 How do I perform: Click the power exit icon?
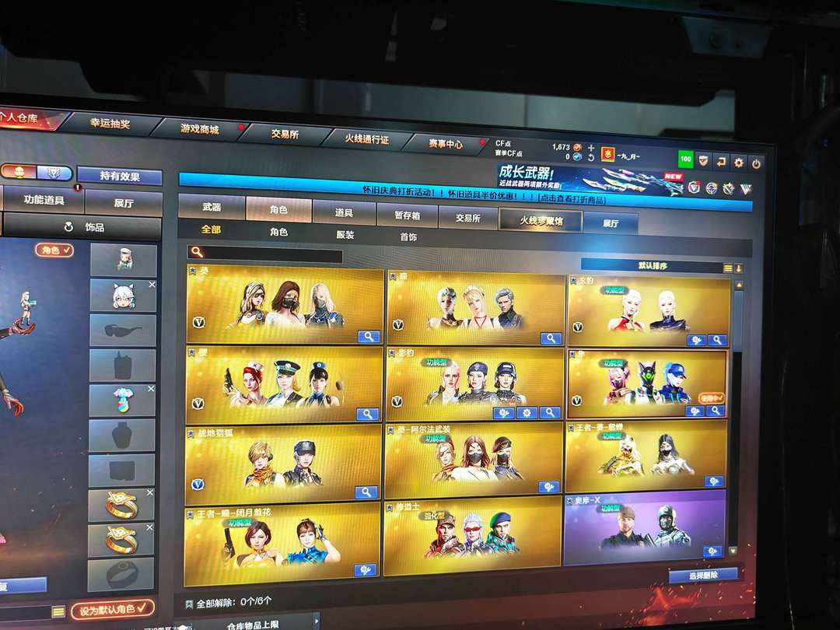click(756, 163)
